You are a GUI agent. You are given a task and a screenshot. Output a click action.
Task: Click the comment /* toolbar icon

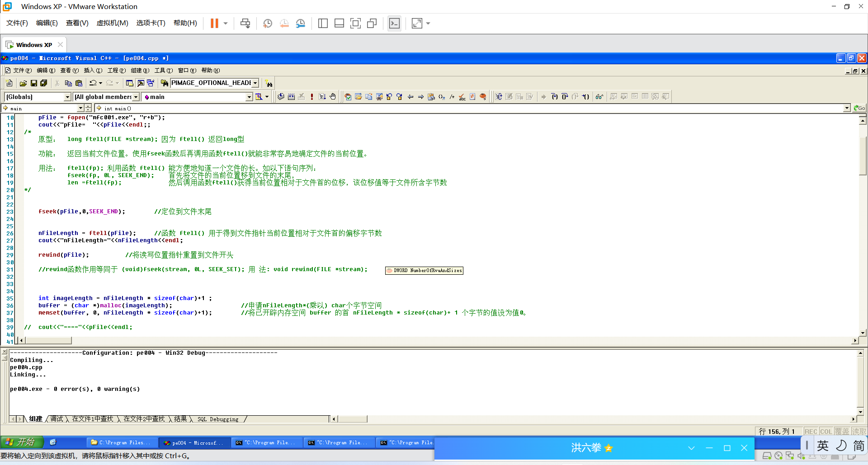tap(452, 97)
